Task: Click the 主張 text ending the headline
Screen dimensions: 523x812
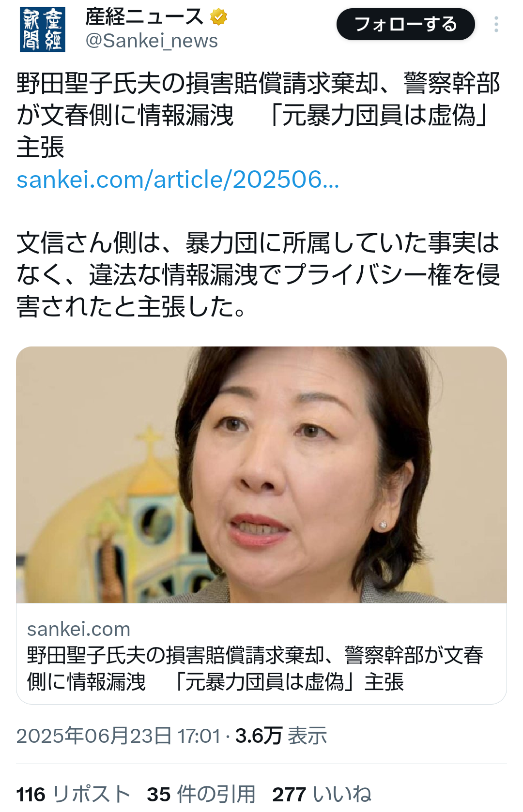Action: point(40,147)
